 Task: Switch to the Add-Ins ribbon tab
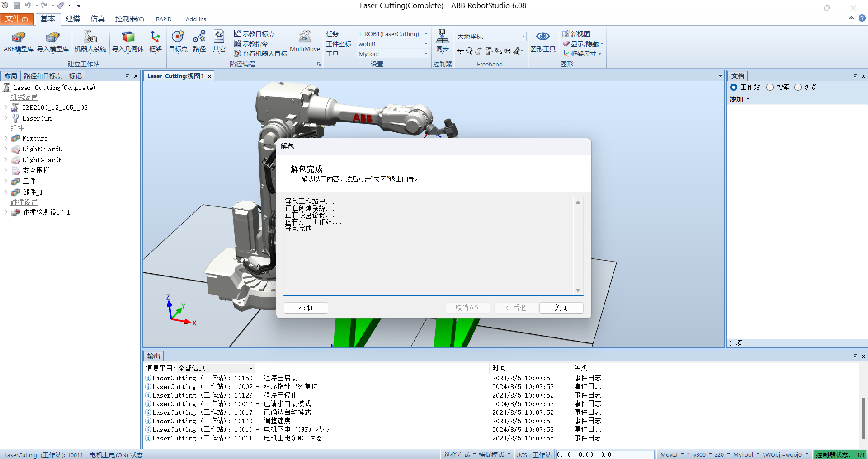pos(196,19)
